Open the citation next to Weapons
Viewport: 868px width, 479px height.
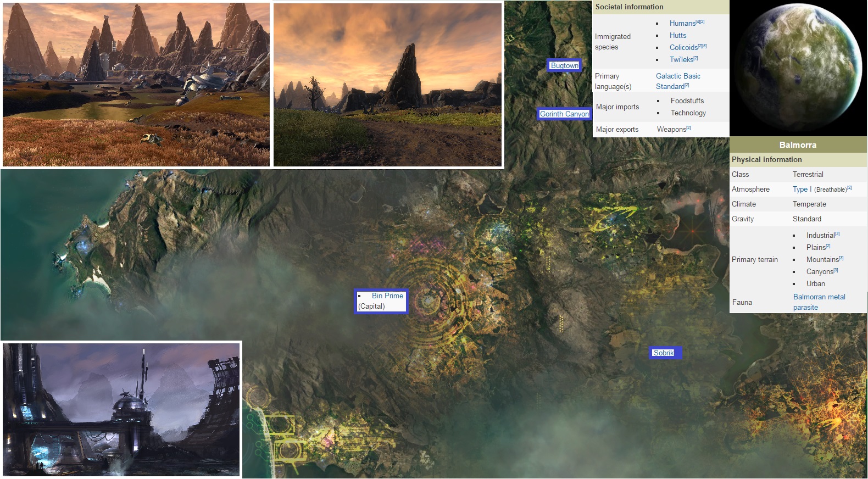point(688,127)
